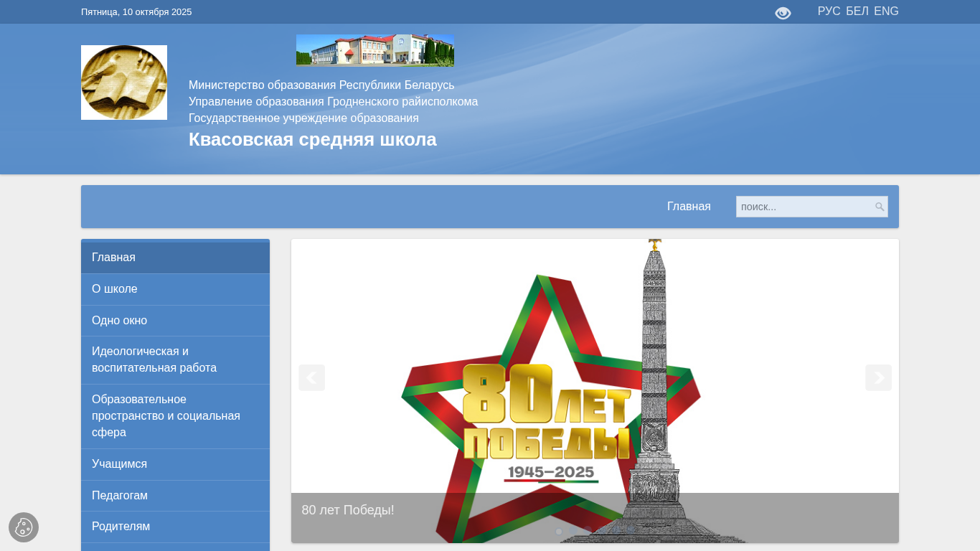Image resolution: width=980 pixels, height=551 pixels.
Task: Open Образовательное пространство и социальная сфера
Action: coord(175,416)
